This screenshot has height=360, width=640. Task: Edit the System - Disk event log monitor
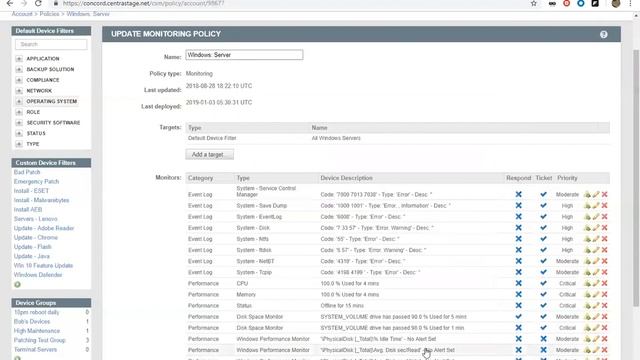pos(596,228)
